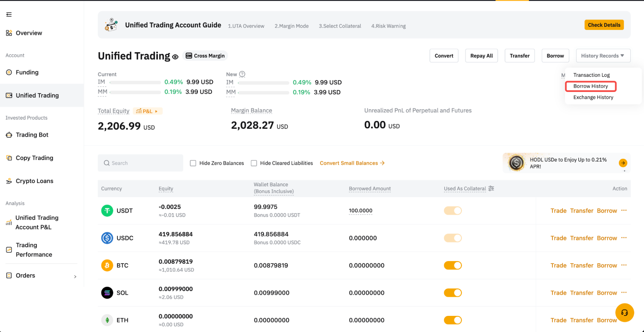Image resolution: width=644 pixels, height=332 pixels.
Task: Open more actions for USDT row
Action: click(x=624, y=210)
